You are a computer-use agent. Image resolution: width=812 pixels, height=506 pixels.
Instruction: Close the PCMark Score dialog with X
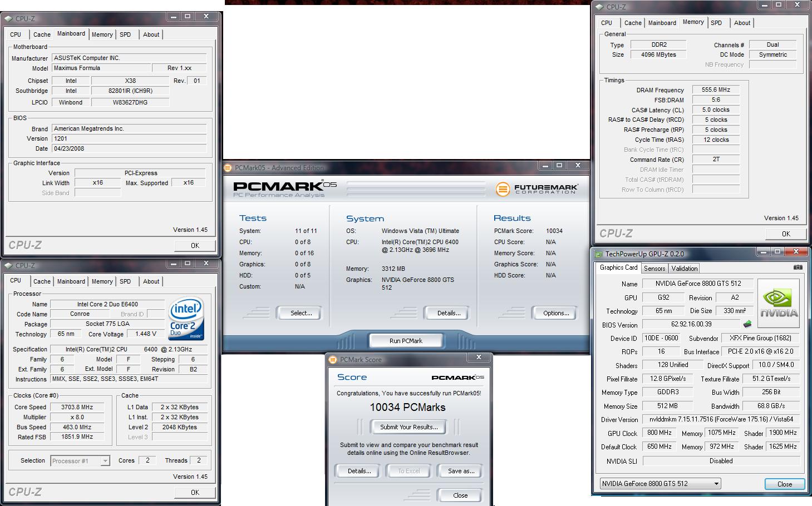[479, 357]
